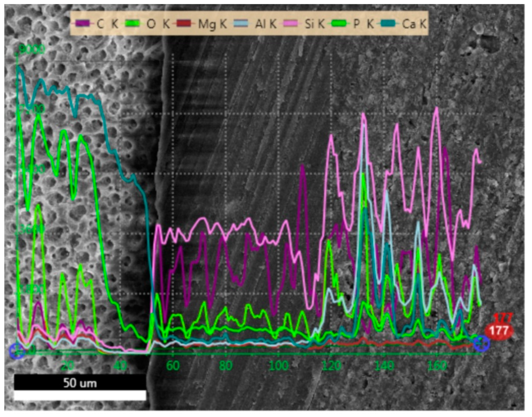The image size is (532, 417).
Task: Select the Al K light blue swatch
Action: 241,24
